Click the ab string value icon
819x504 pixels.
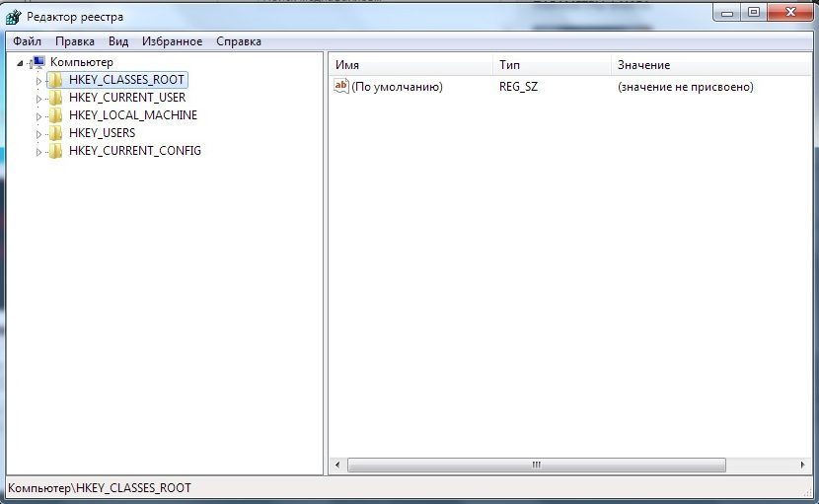pyautogui.click(x=341, y=86)
